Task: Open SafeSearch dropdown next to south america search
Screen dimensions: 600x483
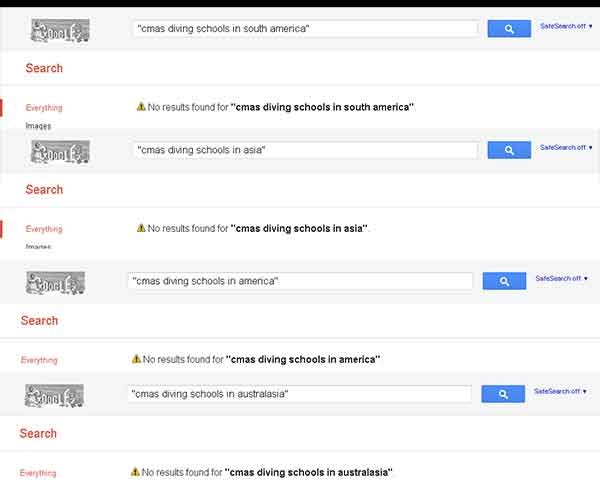Action: (x=566, y=26)
